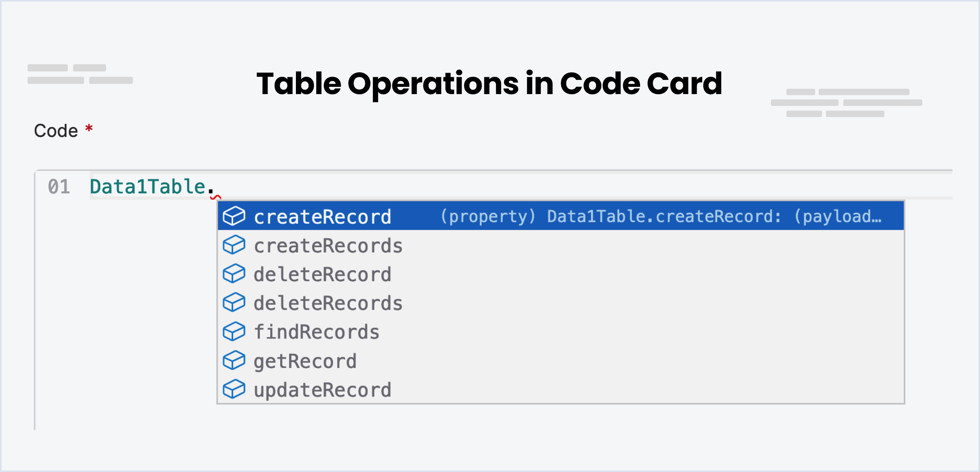980x472 pixels.
Task: Click the red squiggle after Data1Table dot
Action: tap(216, 197)
